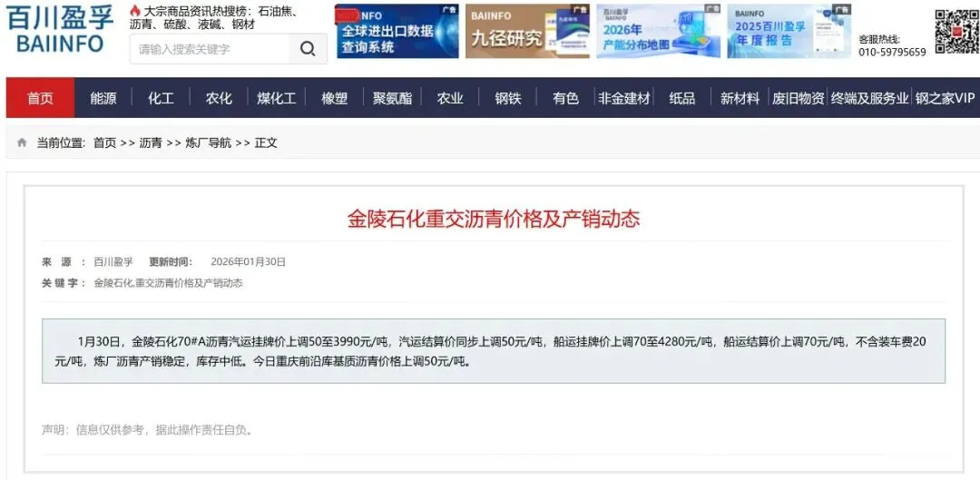
Task: Click the hotline number 010-59795659
Action: click(892, 52)
